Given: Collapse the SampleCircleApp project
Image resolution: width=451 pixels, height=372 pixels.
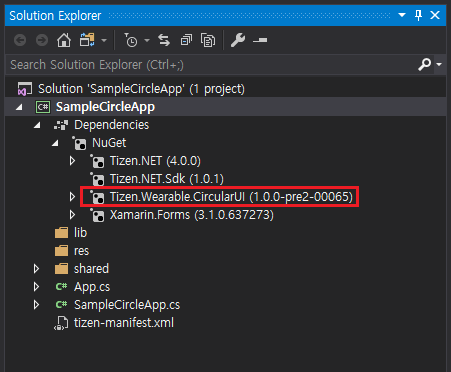Looking at the screenshot, I should click(x=19, y=107).
